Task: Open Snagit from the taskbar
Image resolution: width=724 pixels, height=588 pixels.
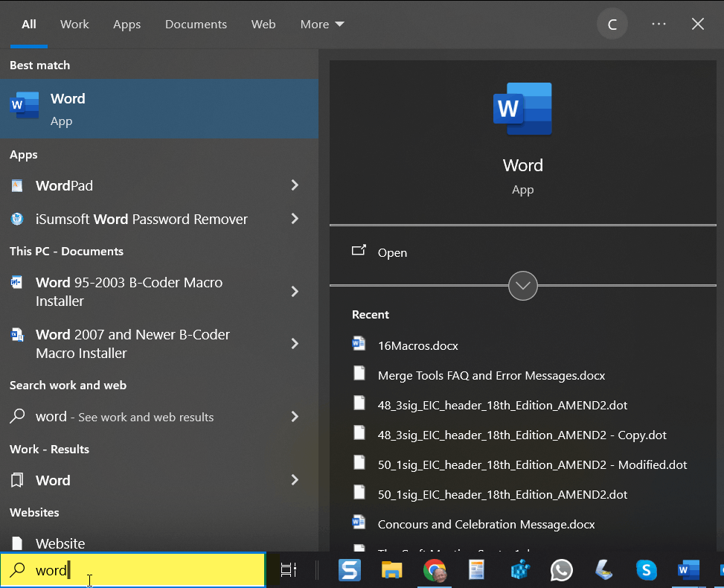Action: (x=350, y=570)
